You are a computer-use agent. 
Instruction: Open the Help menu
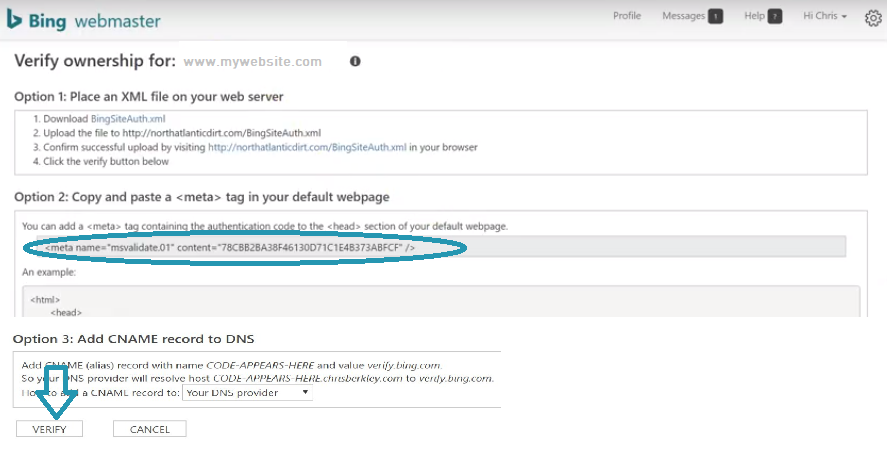pyautogui.click(x=755, y=16)
